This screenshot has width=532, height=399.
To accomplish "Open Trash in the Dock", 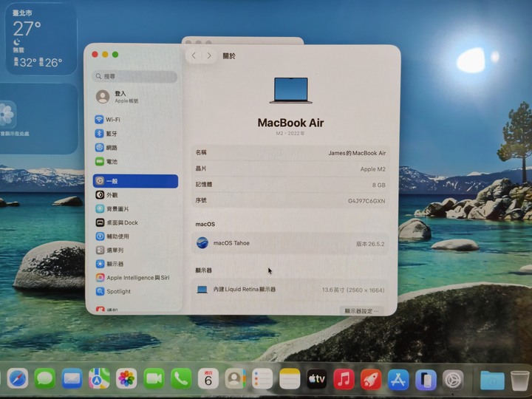I will [519, 380].
